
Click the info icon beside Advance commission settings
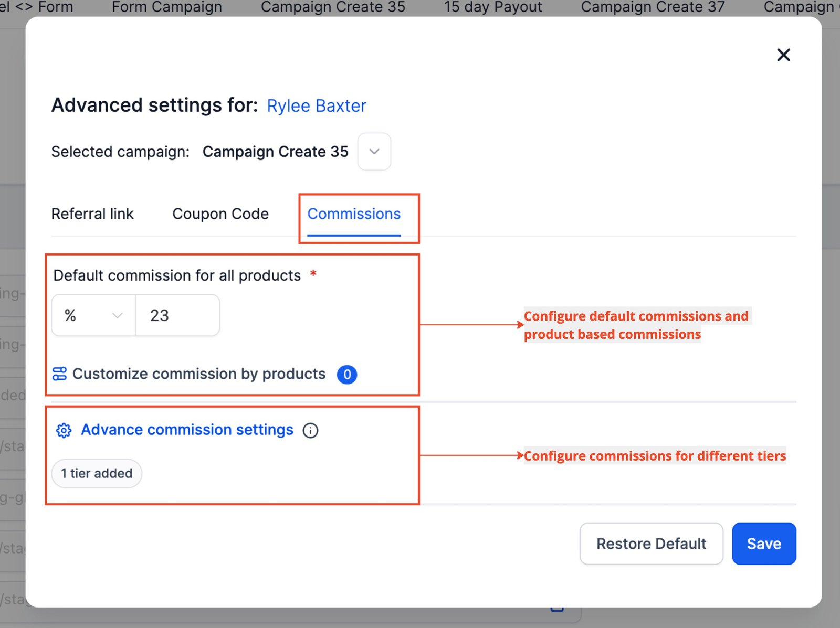tap(310, 431)
